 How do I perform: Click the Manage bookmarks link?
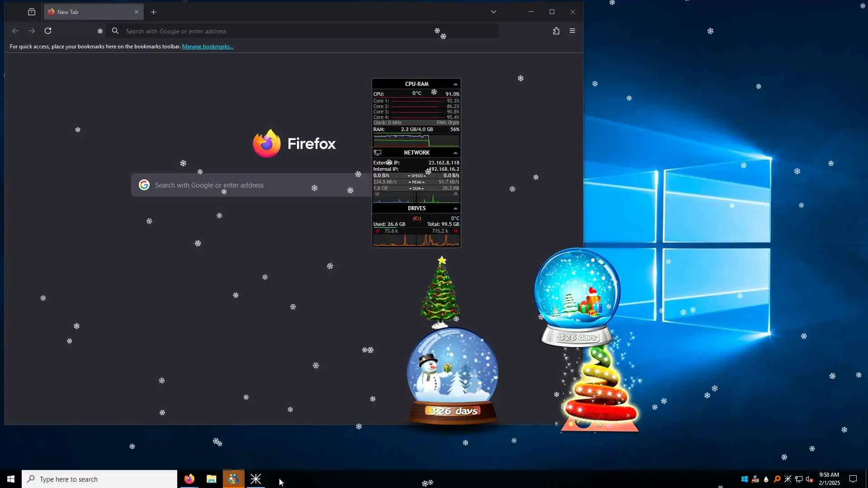pos(208,47)
